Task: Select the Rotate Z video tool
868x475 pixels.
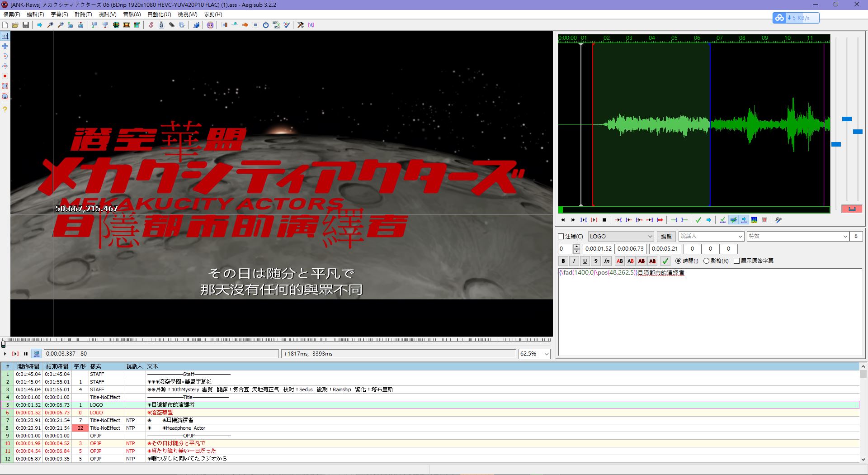Action: pos(5,56)
